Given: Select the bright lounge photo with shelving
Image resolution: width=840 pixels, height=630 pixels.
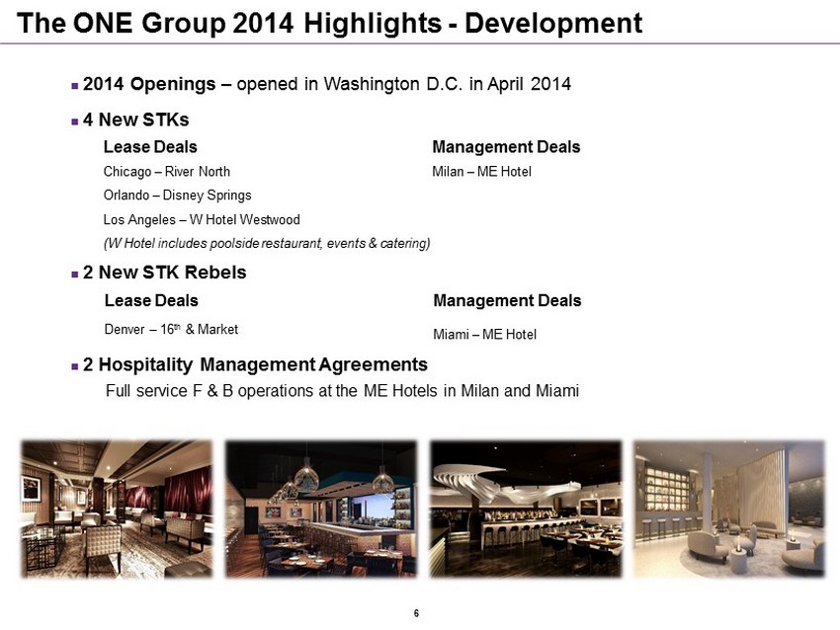Looking at the screenshot, I should click(728, 509).
